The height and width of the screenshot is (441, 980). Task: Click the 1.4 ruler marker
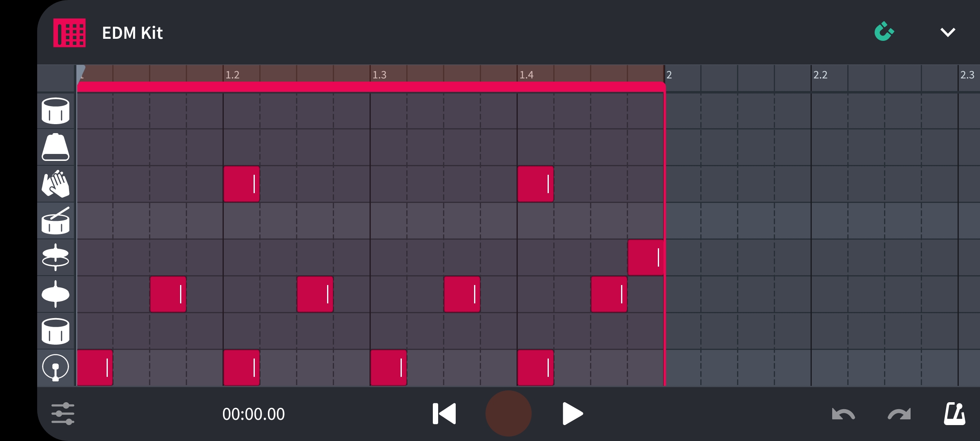(x=526, y=75)
